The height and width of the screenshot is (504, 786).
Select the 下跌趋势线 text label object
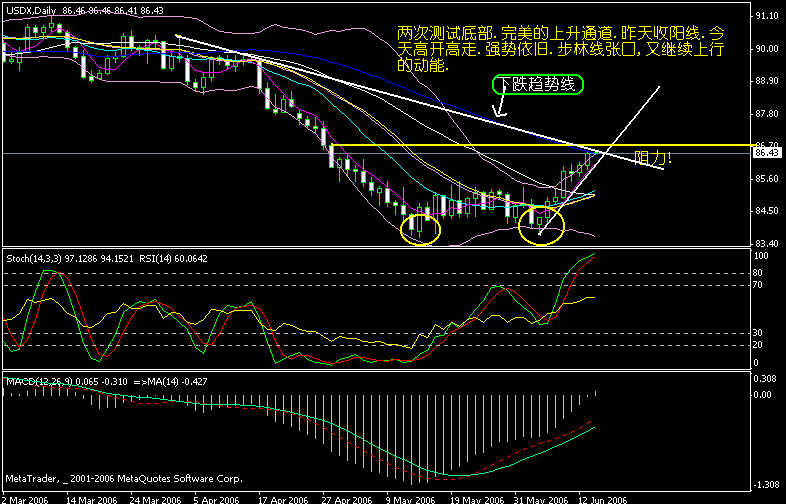click(538, 85)
